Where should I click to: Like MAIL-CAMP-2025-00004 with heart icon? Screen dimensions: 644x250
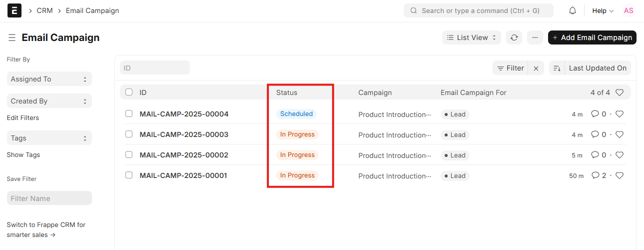coord(620,114)
